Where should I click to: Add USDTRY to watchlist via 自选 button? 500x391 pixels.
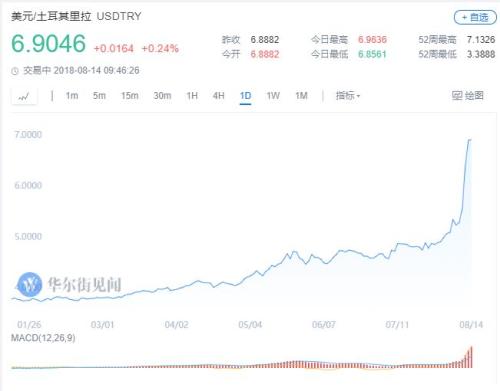475,17
